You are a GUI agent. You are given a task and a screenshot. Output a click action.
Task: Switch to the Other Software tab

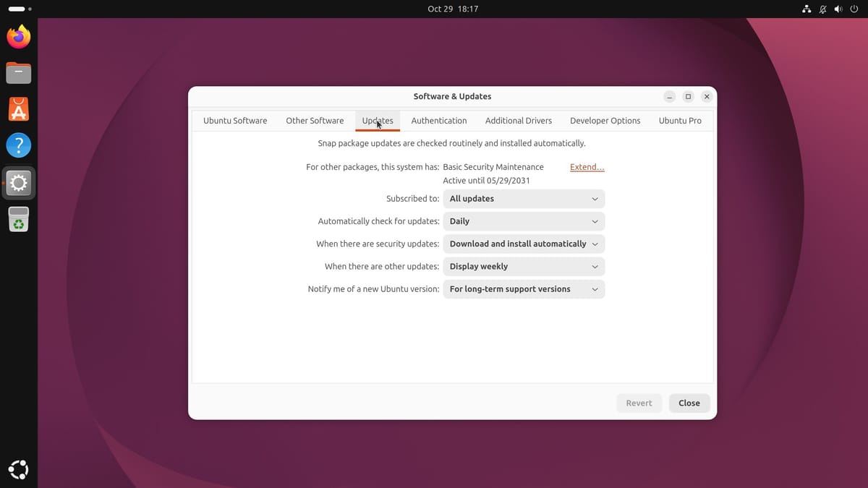coord(315,121)
